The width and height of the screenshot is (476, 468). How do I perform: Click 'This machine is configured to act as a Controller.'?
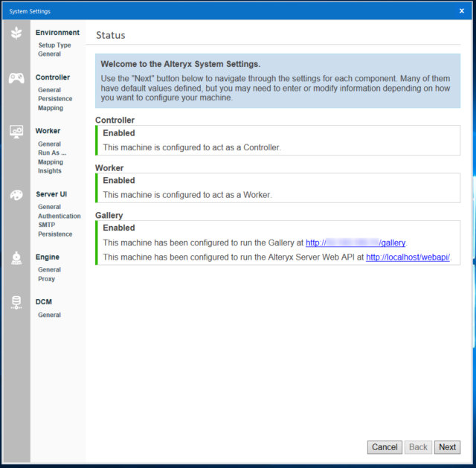tap(192, 147)
